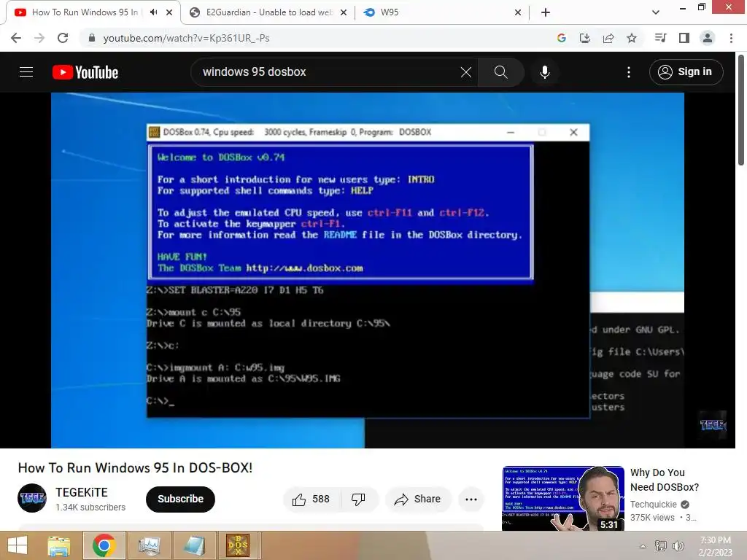This screenshot has height=560, width=747.
Task: Submit search with magnifier button
Action: 500,72
